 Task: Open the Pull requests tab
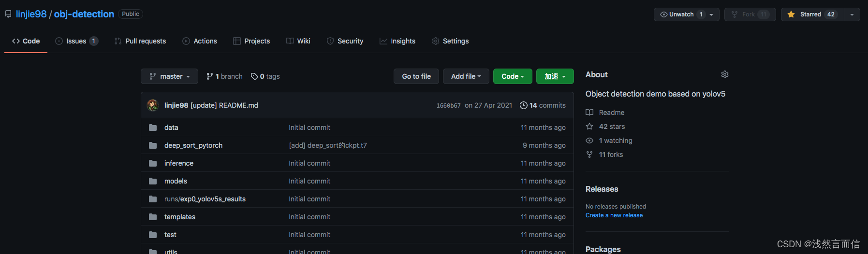click(x=140, y=41)
